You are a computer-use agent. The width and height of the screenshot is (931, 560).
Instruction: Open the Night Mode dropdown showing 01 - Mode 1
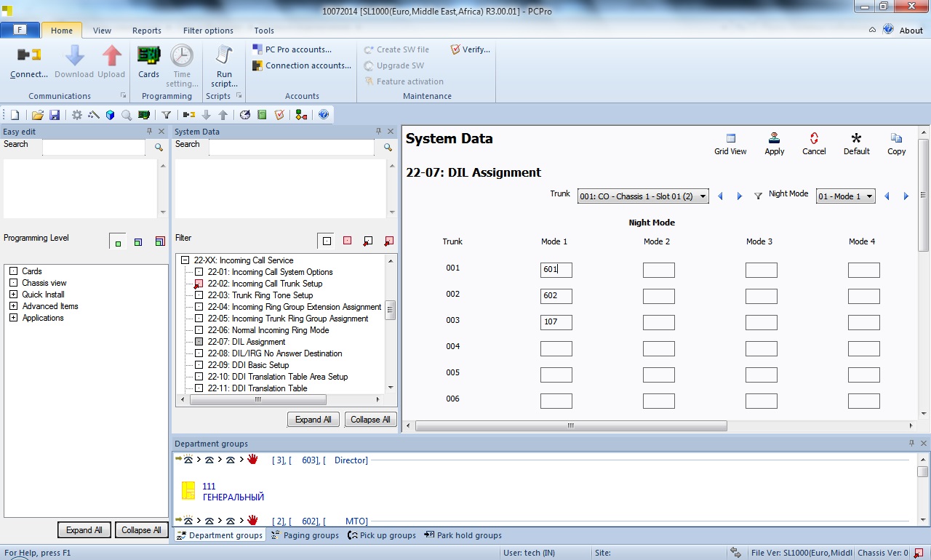(x=846, y=196)
